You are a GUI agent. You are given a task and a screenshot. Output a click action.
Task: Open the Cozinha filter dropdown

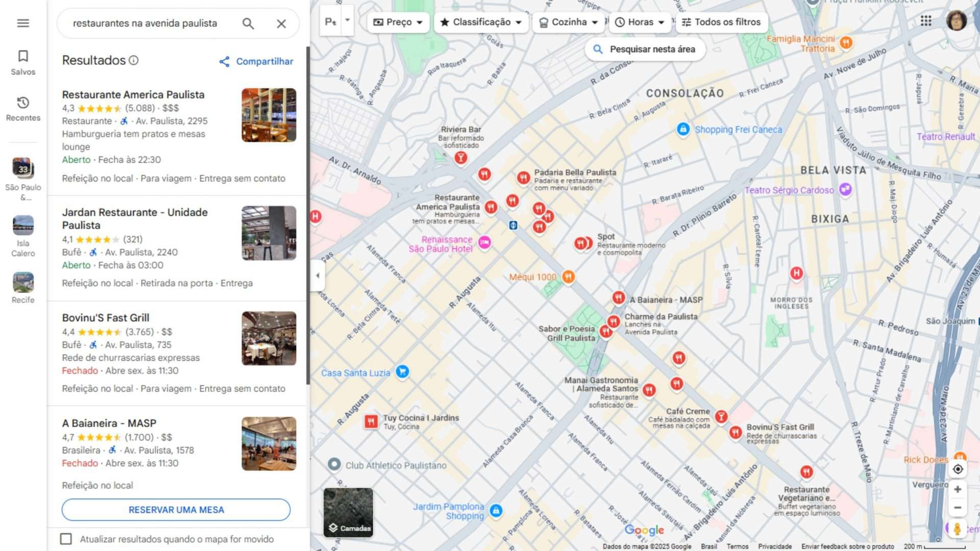click(568, 22)
